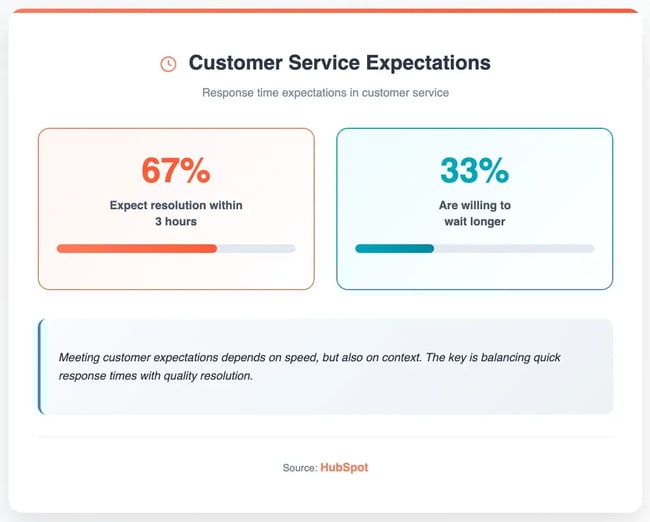The image size is (650, 522).
Task: Click the orange accent bar at the top
Action: 325,11
